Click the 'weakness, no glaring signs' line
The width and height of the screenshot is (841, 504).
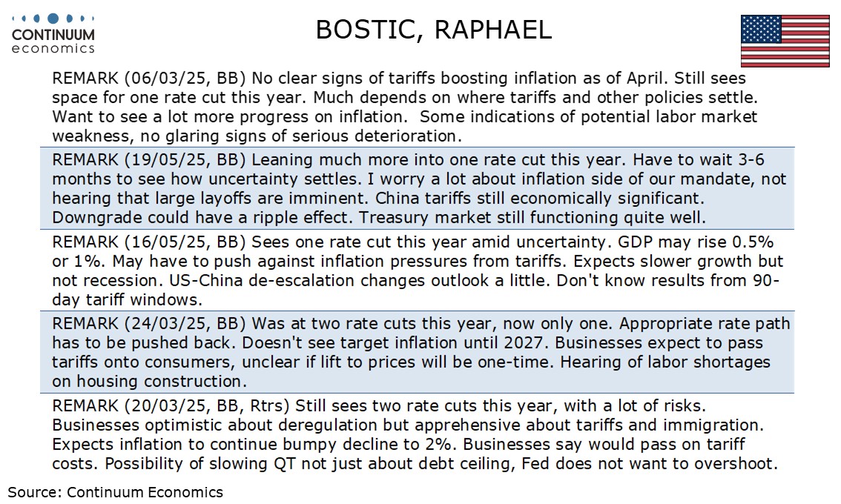point(257,136)
